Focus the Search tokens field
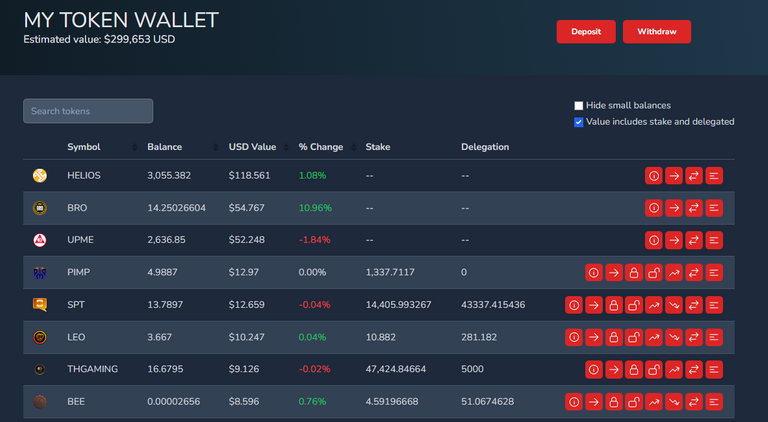 88,111
